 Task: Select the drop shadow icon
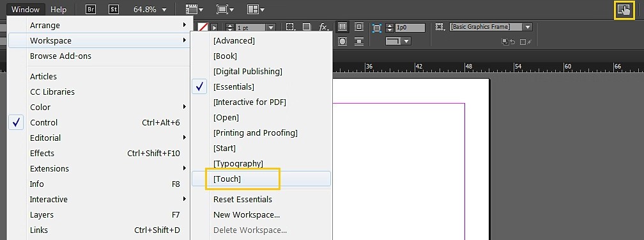pyautogui.click(x=307, y=27)
